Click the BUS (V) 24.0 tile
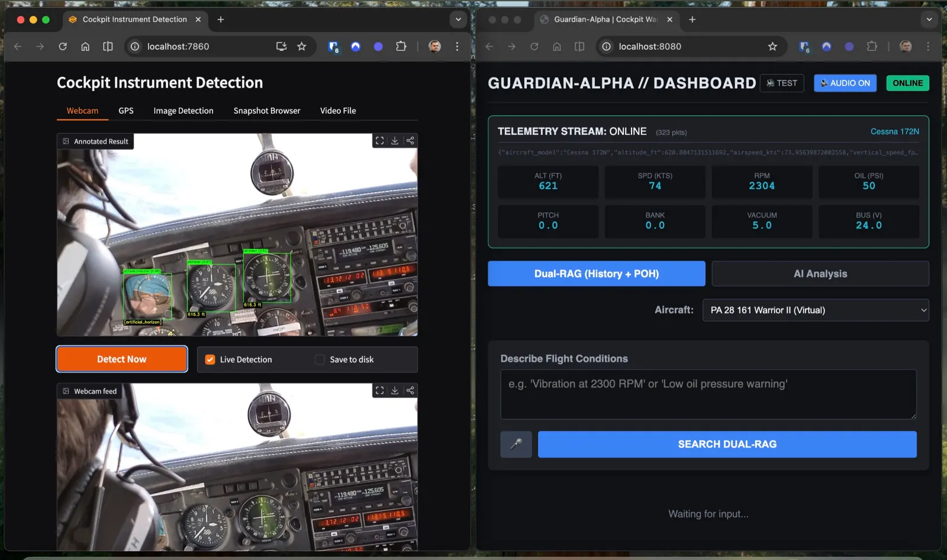The image size is (947, 560). [869, 221]
